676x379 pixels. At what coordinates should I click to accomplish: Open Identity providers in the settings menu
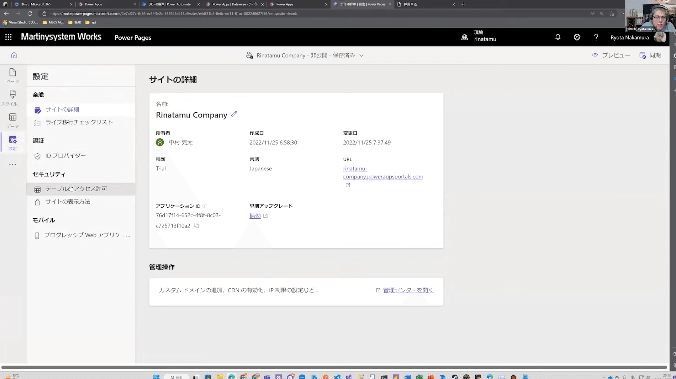pos(81,156)
